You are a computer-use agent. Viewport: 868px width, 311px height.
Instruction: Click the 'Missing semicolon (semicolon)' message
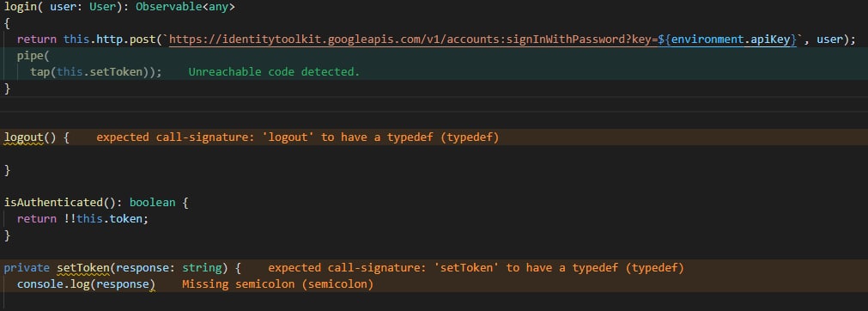278,284
